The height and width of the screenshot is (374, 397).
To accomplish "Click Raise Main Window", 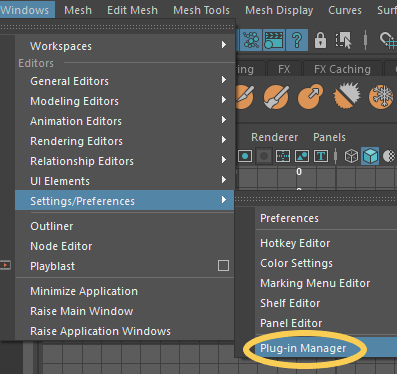I will coord(125,311).
